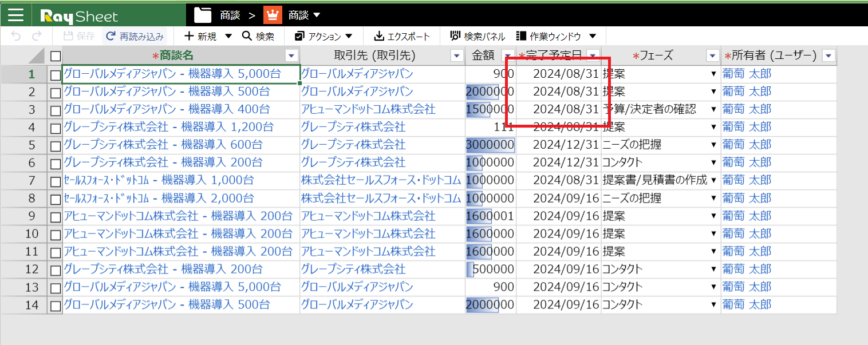This screenshot has width=868, height=345.
Task: Open the フェーズ column filter dropdown
Action: point(713,55)
